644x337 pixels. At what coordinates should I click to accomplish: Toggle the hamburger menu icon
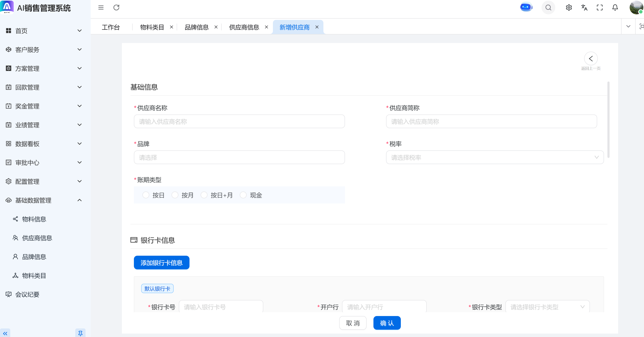[101, 7]
